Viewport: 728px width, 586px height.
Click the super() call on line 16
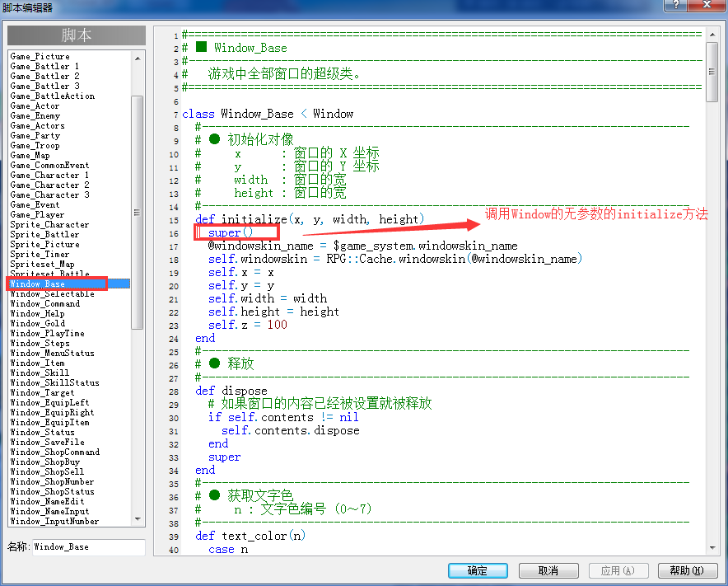coord(231,232)
